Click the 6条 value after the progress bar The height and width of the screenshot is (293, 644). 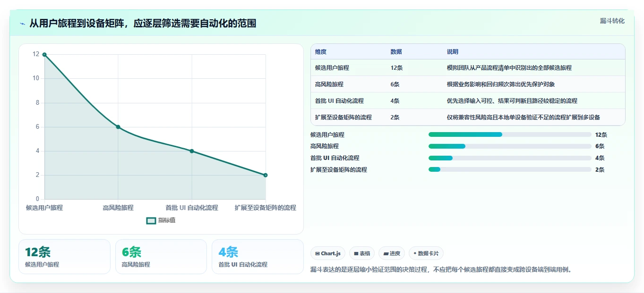click(x=600, y=146)
